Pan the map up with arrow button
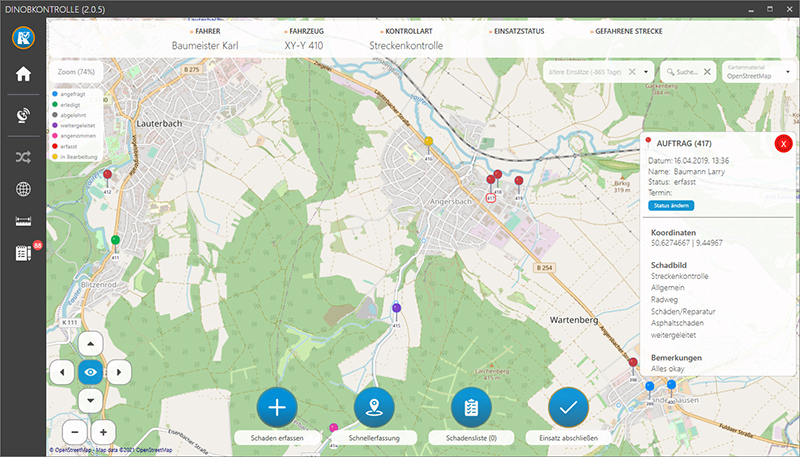This screenshot has width=800, height=457. (91, 342)
